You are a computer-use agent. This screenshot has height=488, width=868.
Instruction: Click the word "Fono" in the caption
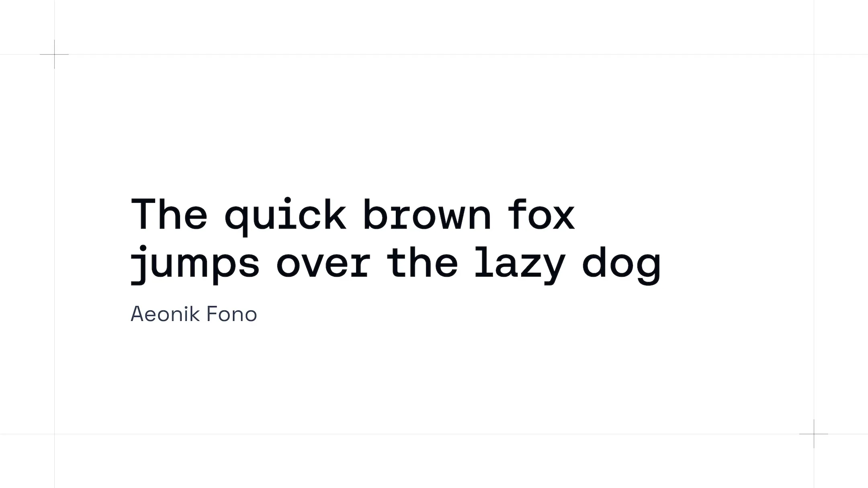click(231, 314)
